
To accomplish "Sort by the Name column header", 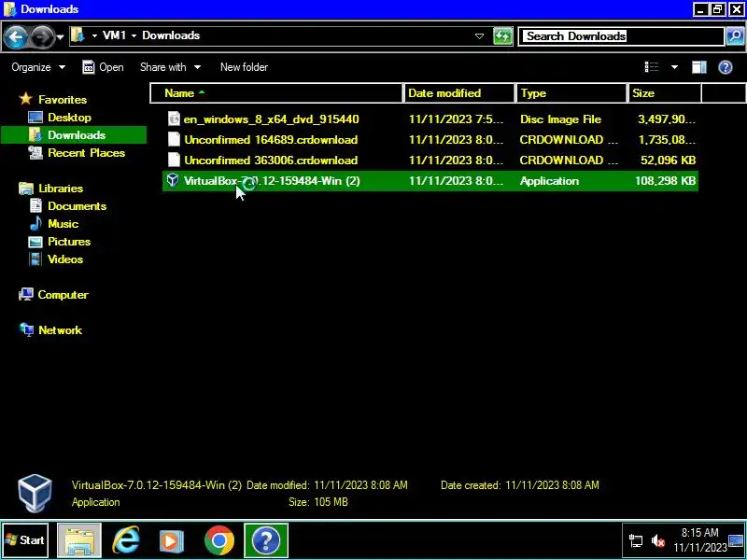I will pyautogui.click(x=276, y=92).
